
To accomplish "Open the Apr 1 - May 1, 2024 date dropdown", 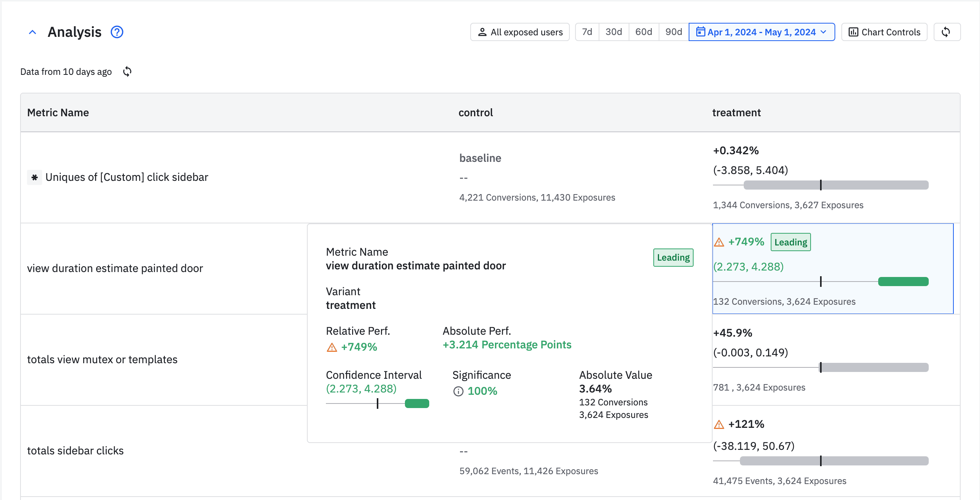I will 761,32.
